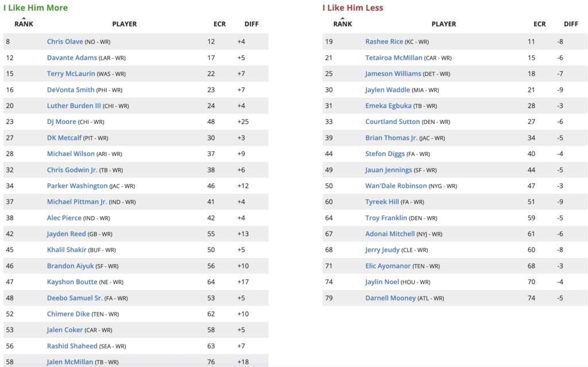The width and height of the screenshot is (588, 367).
Task: Open the Jayden Reed player link
Action: point(66,234)
